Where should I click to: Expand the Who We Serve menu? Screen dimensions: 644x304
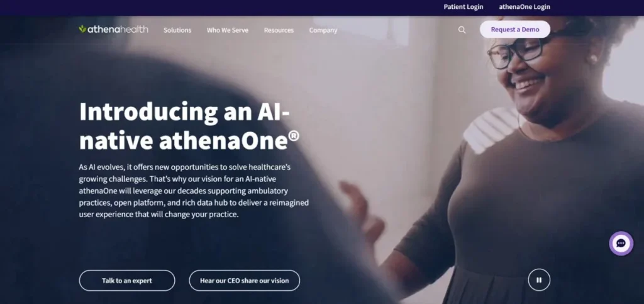point(228,30)
